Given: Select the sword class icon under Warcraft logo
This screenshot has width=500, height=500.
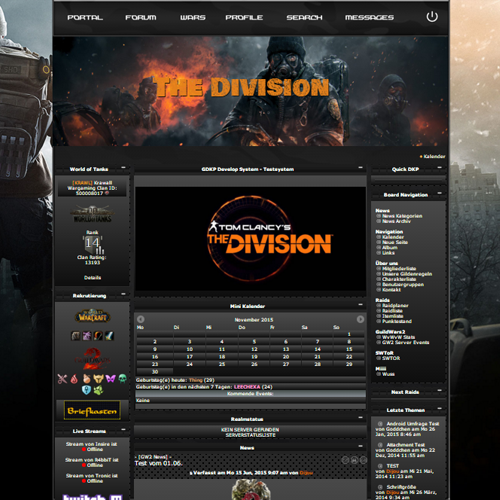Looking at the screenshot, I should [109, 336].
